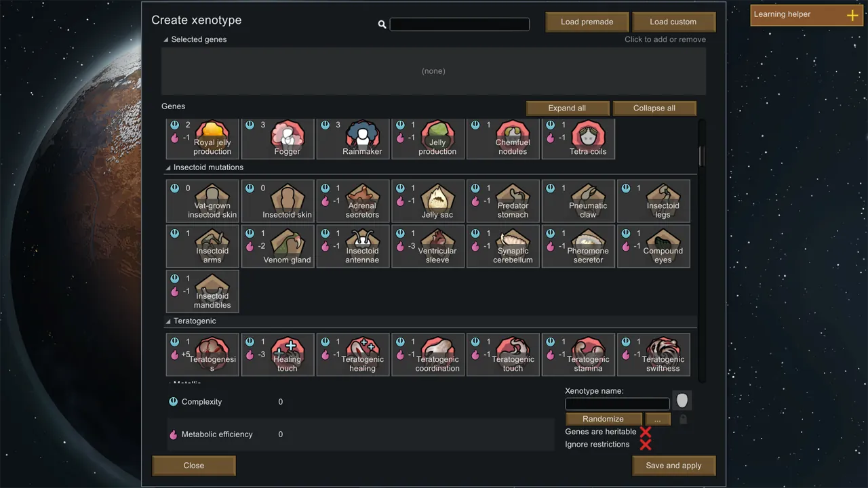Collapse the Selected genes section
Viewport: 868px width, 488px height.
166,40
